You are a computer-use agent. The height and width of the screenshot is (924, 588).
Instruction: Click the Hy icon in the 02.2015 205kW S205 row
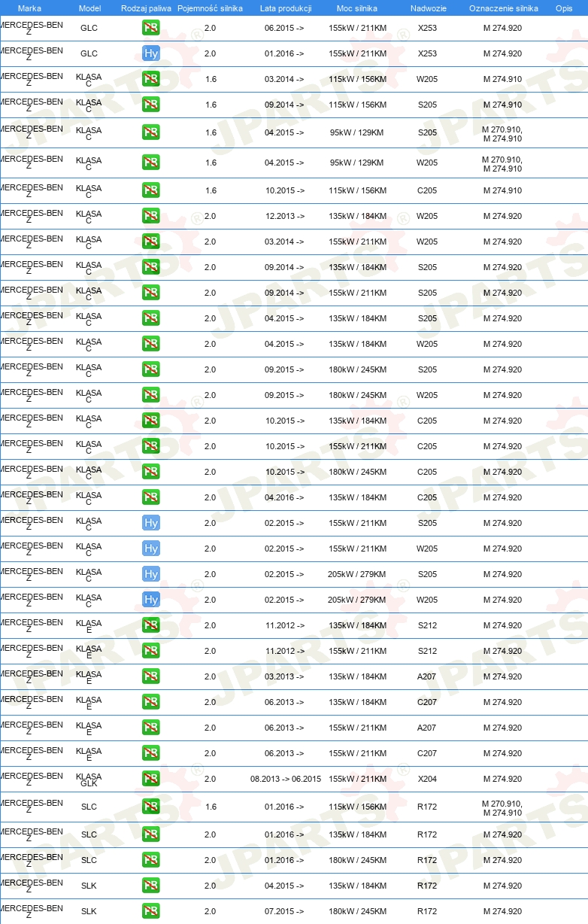[x=150, y=575]
